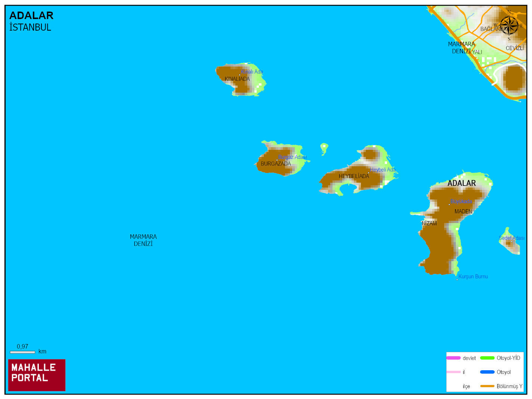The height and width of the screenshot is (399, 532).
Task: Click the ADALAR map title heading
Action: pyautogui.click(x=31, y=16)
